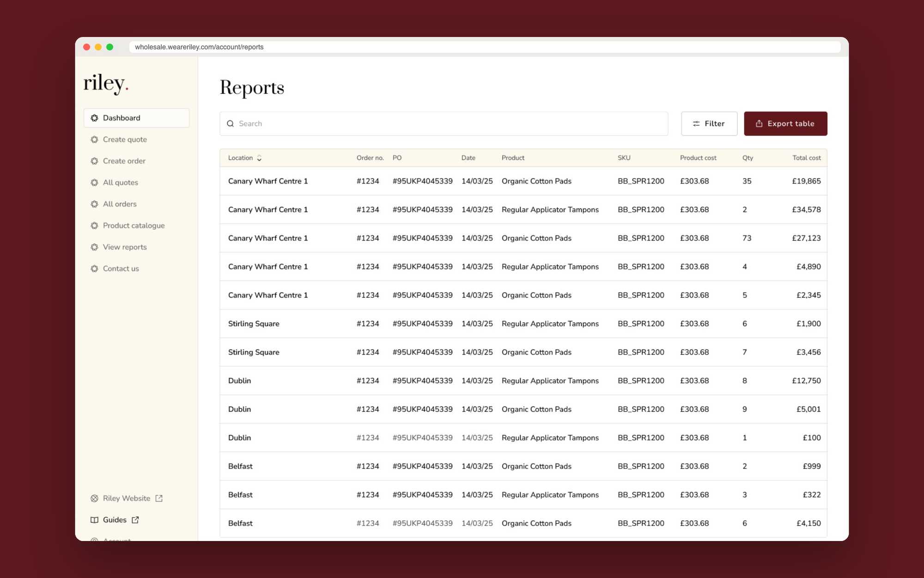Click the £100 Dublin total cost
Screen dimensions: 924x578
(x=812, y=438)
